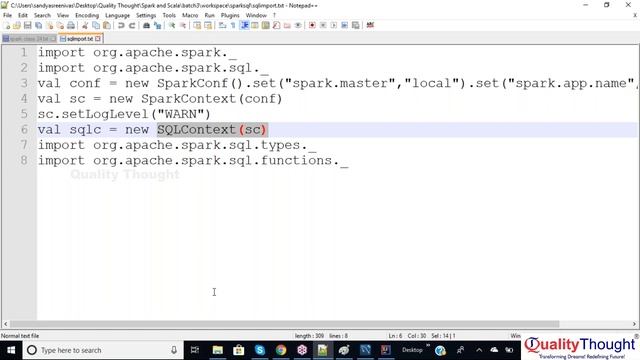Click the 'Ln : 6' status bar entry
This screenshot has width=640, height=360.
[x=395, y=336]
